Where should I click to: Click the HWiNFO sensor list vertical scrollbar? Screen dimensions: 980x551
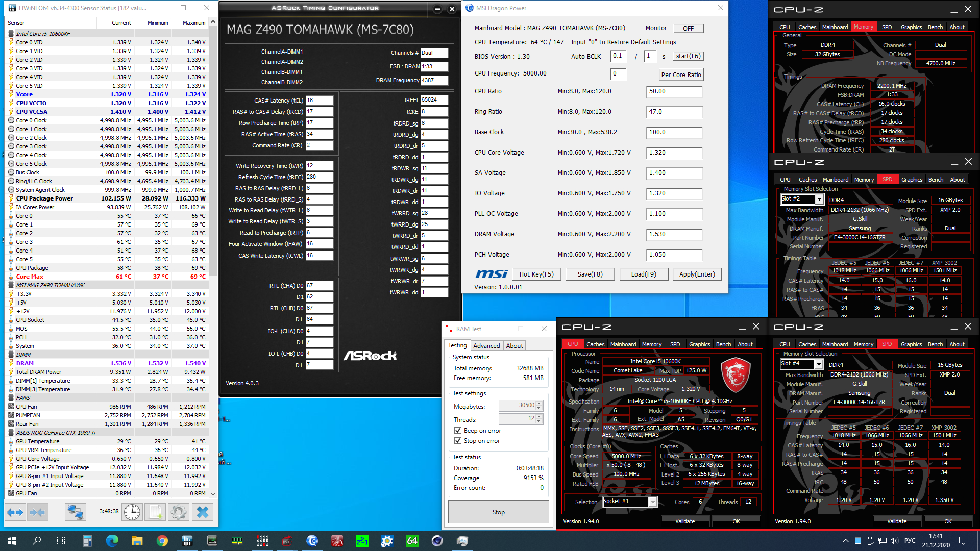click(213, 153)
